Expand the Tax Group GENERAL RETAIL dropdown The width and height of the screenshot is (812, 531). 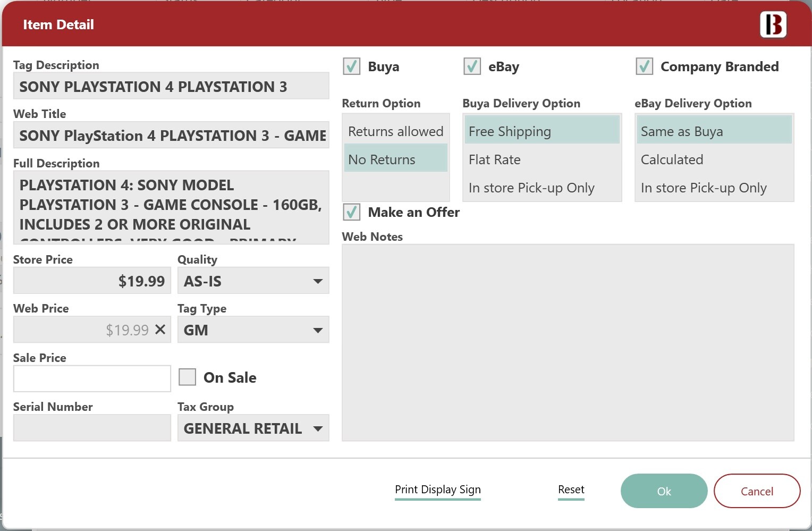tap(253, 428)
